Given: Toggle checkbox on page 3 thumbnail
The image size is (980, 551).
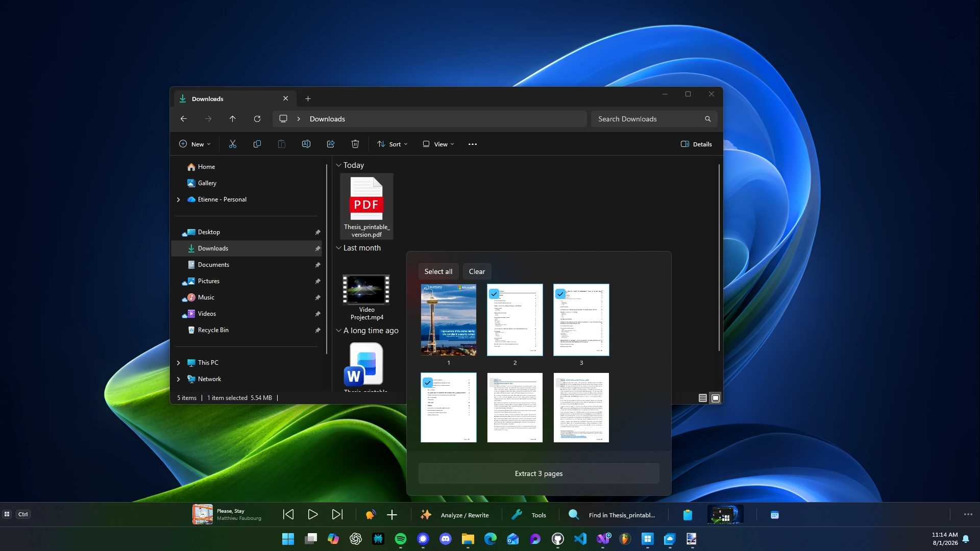Looking at the screenshot, I should (x=560, y=294).
